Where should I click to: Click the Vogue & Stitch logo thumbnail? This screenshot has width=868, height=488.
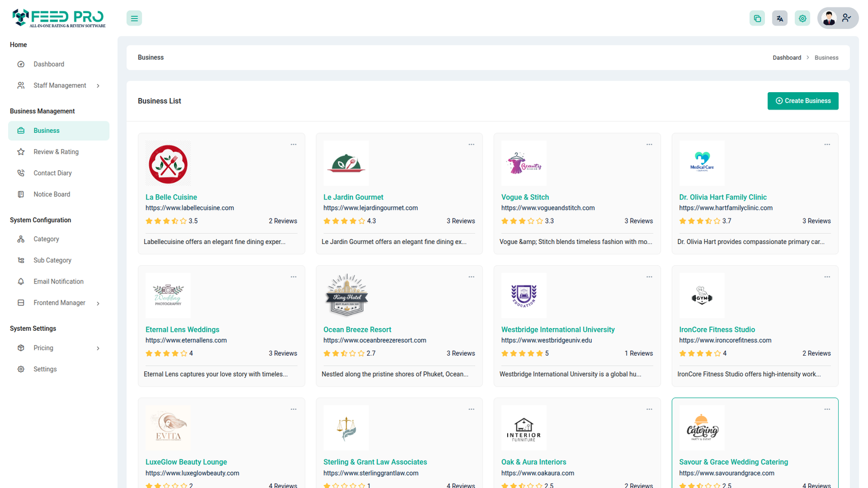[x=524, y=163]
